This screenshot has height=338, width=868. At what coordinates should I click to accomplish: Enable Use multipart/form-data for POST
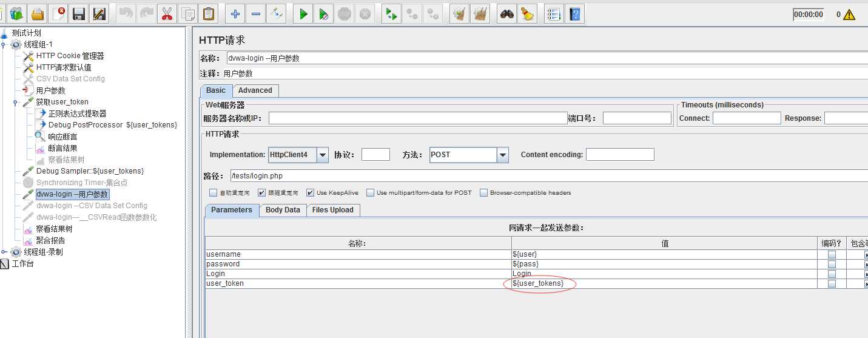click(x=370, y=193)
